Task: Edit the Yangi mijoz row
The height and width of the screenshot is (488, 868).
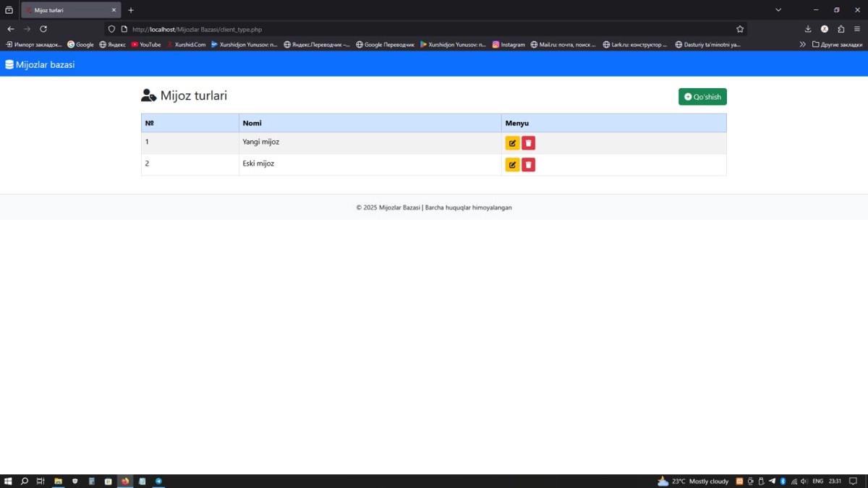Action: pyautogui.click(x=512, y=143)
